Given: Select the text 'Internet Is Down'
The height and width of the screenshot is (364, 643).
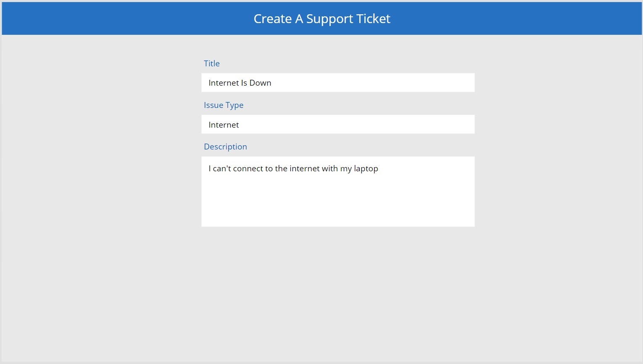Looking at the screenshot, I should point(240,83).
